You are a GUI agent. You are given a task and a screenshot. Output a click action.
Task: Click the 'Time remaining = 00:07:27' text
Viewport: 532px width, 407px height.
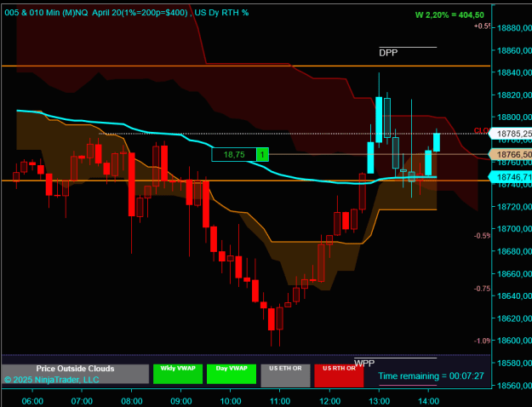[x=431, y=375]
